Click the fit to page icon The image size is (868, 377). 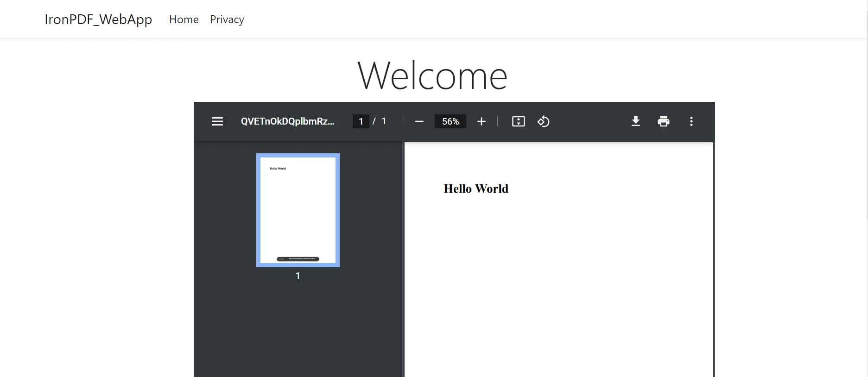click(x=519, y=121)
